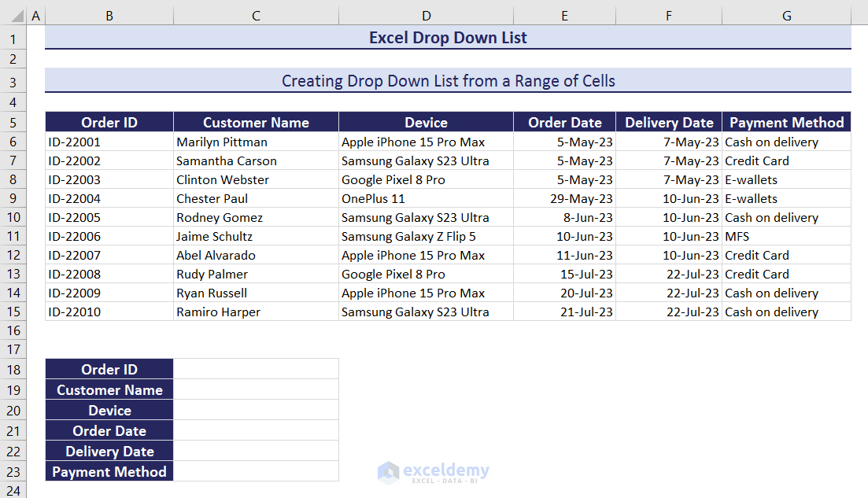This screenshot has width=868, height=498.
Task: Select 'Clinton Webster' cell
Action: (256, 179)
